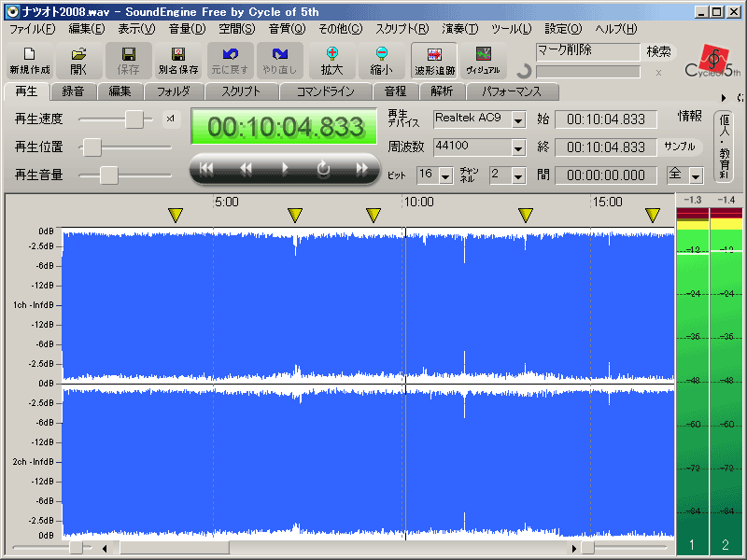Click the fast-forward playback button

point(362,169)
